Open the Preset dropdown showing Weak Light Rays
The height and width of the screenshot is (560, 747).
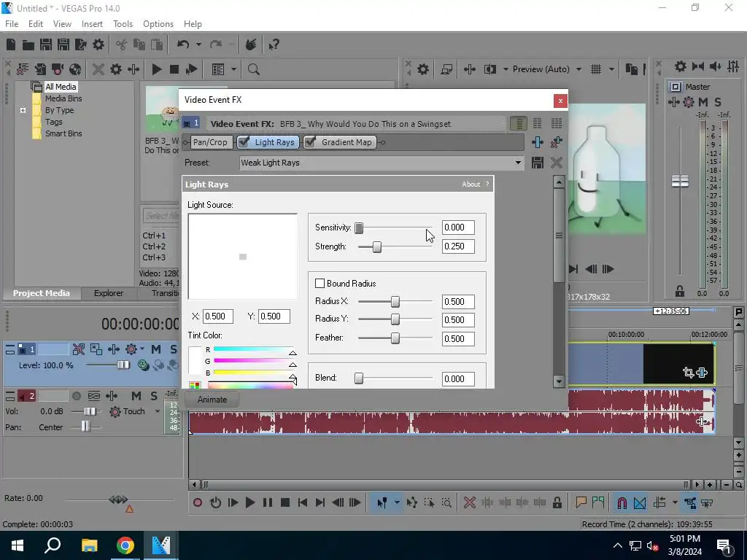coord(518,163)
